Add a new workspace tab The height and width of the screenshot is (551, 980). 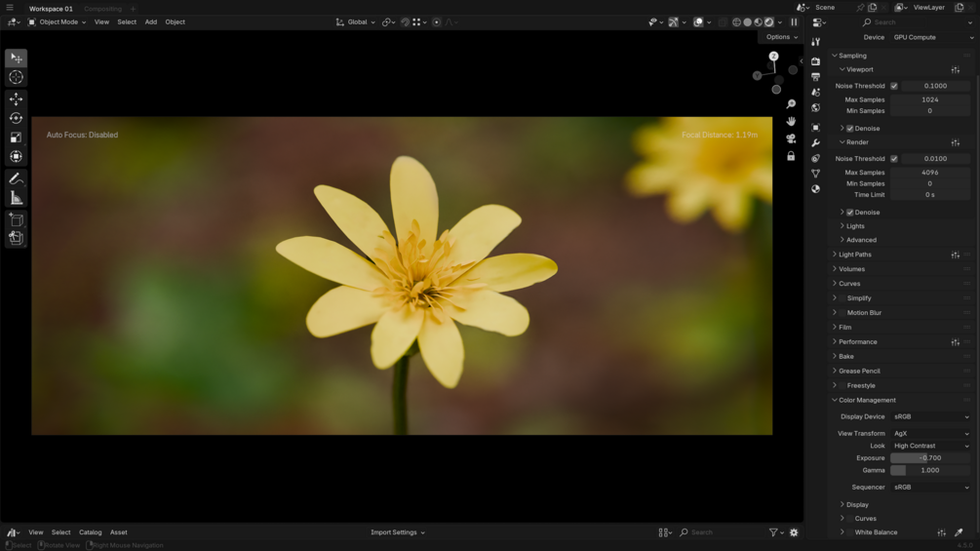tap(133, 9)
